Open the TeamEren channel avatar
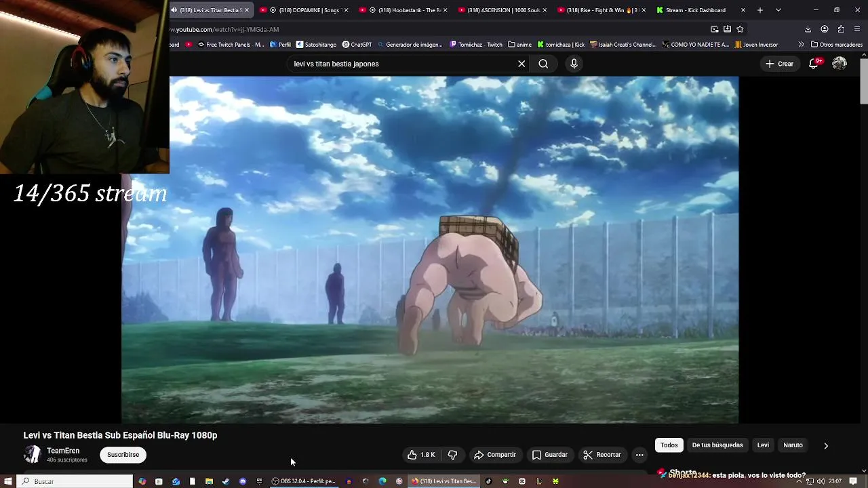 [x=32, y=455]
